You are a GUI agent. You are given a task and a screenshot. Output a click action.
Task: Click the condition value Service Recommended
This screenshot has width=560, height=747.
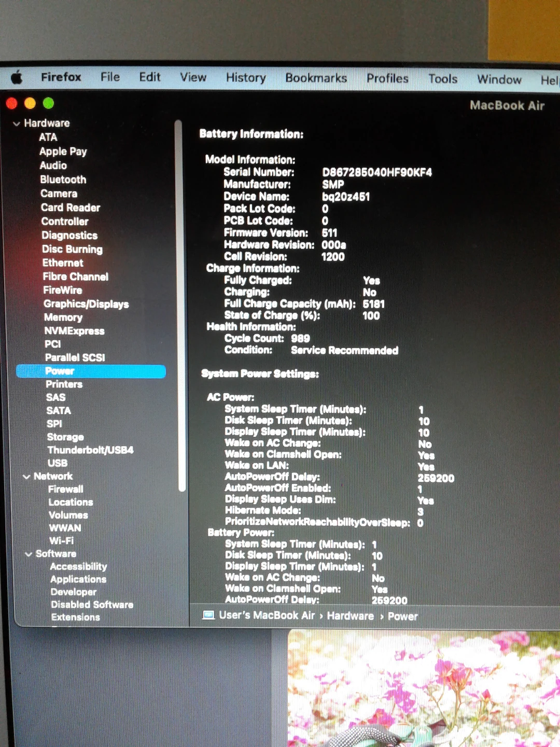click(345, 351)
